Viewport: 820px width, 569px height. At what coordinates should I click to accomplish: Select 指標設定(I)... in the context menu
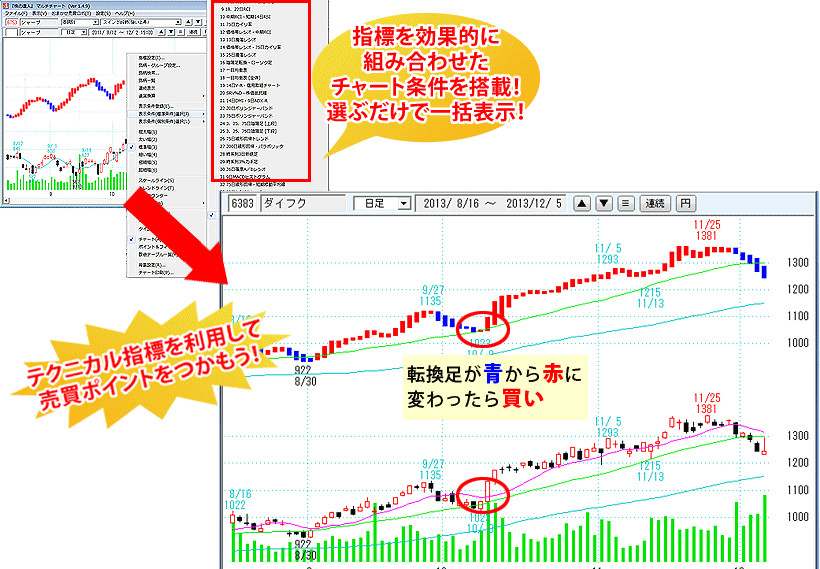[152, 57]
